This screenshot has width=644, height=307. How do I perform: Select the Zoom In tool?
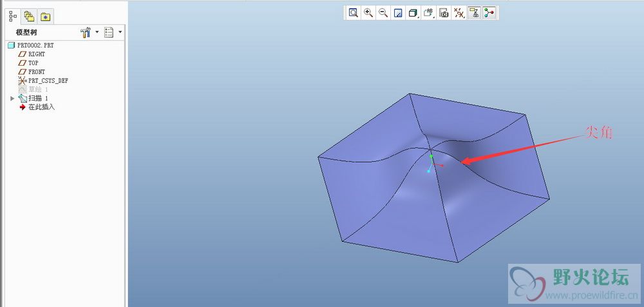[368, 13]
